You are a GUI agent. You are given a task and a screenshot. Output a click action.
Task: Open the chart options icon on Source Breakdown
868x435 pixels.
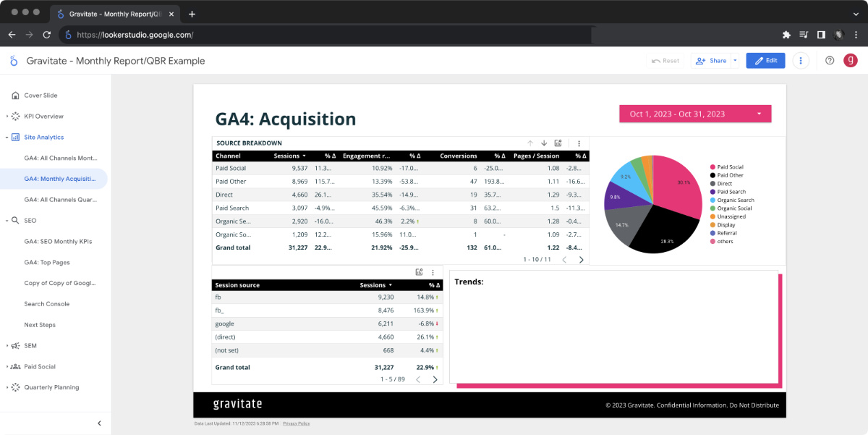[579, 143]
